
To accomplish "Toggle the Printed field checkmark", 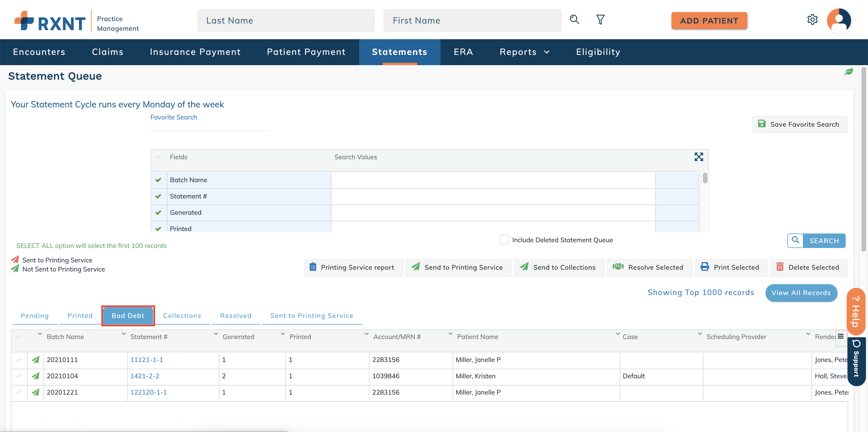I will click(158, 228).
